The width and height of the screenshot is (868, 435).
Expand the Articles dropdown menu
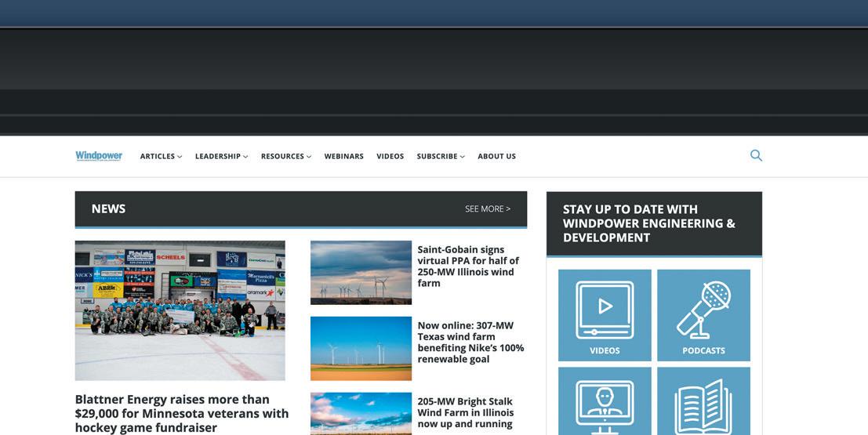[x=161, y=156]
